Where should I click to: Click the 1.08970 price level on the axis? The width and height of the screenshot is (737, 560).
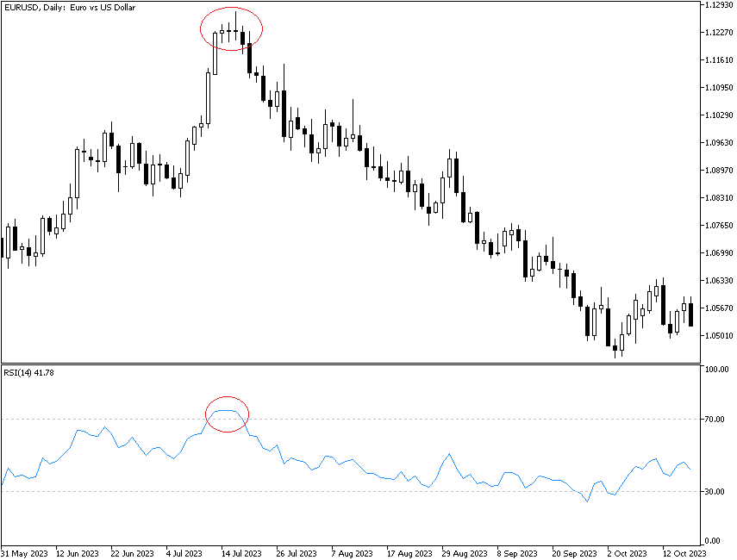click(x=717, y=171)
